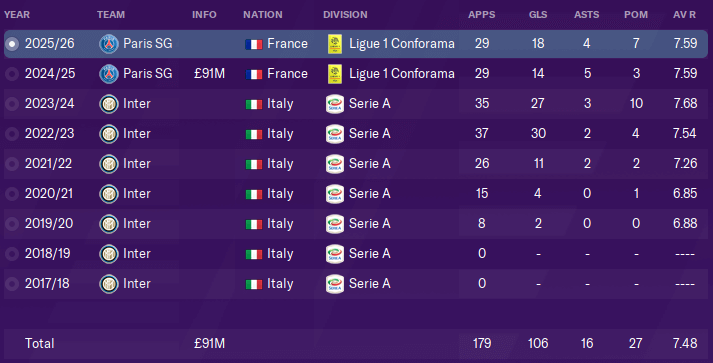Select the 2023/24 season radio button
This screenshot has width=713, height=363.
point(12,104)
